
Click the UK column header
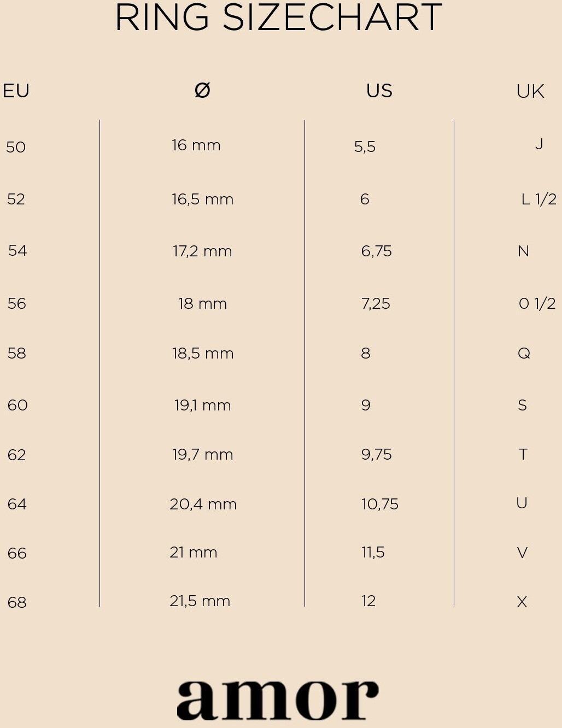click(x=530, y=91)
